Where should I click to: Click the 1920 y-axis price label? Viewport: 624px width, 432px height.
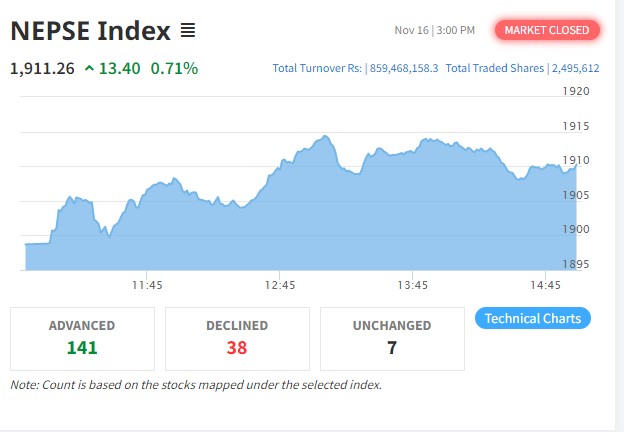click(577, 91)
